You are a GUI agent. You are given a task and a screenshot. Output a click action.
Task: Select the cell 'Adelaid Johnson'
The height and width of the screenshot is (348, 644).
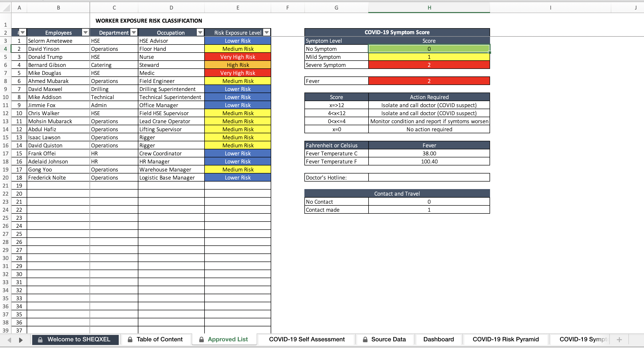58,161
